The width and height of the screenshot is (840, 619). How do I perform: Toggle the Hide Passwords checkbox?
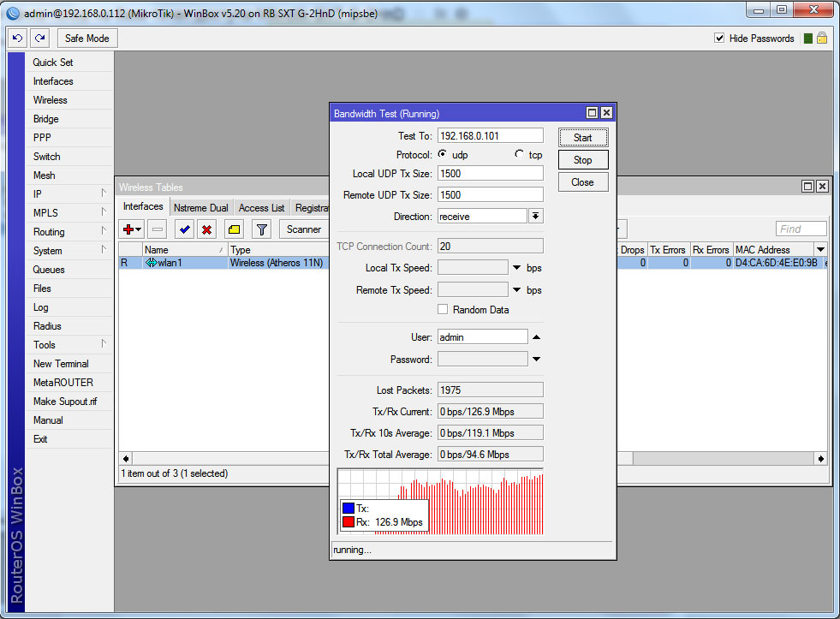[719, 39]
